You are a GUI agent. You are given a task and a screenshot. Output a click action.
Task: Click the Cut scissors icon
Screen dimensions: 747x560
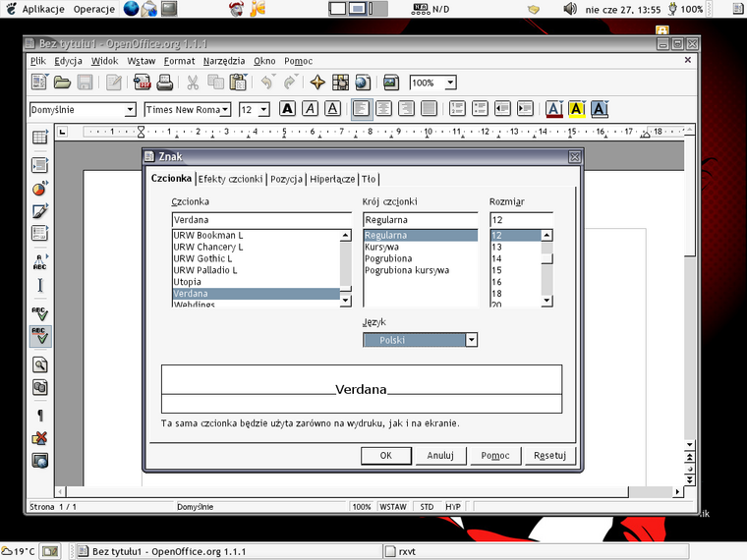(x=193, y=84)
